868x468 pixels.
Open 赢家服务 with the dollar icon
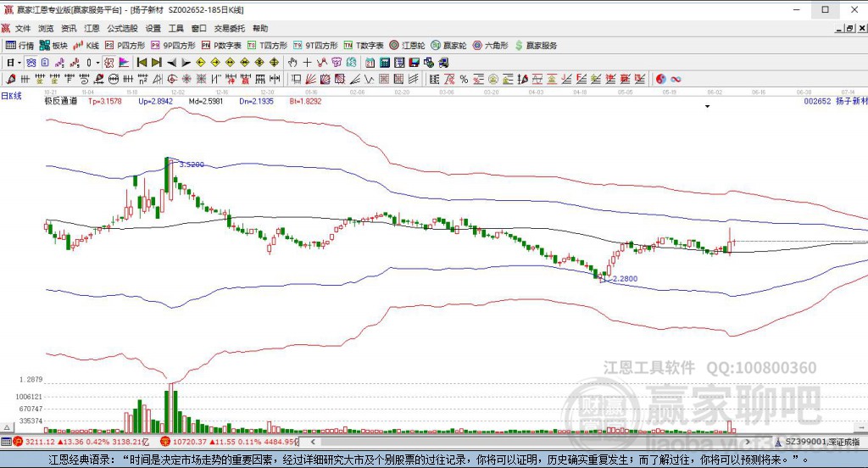(x=536, y=46)
